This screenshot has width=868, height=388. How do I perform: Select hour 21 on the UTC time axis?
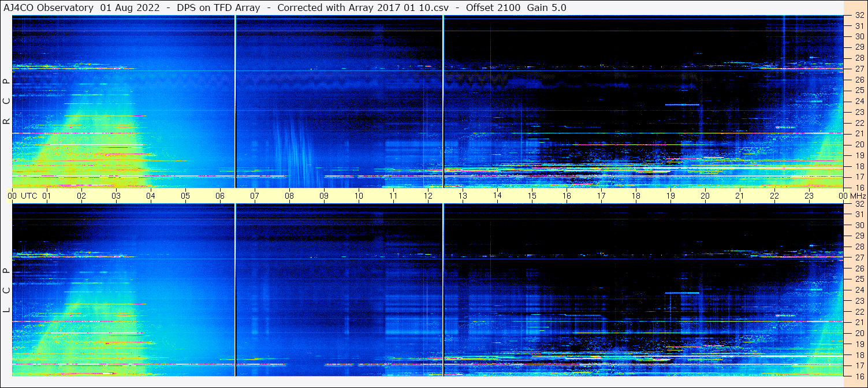click(740, 196)
